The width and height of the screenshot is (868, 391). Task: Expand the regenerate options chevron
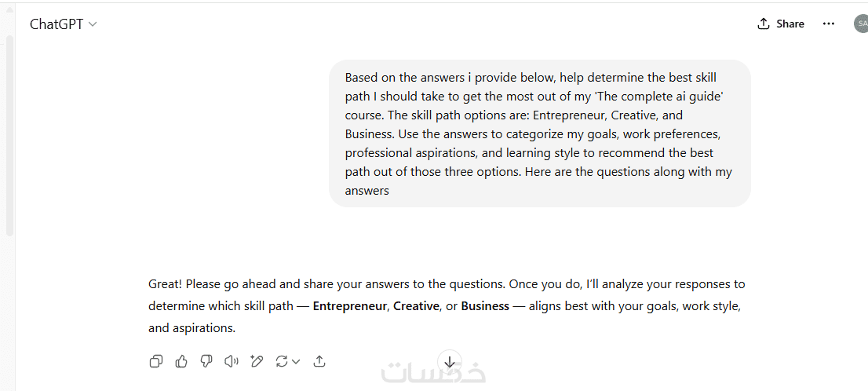tap(296, 362)
